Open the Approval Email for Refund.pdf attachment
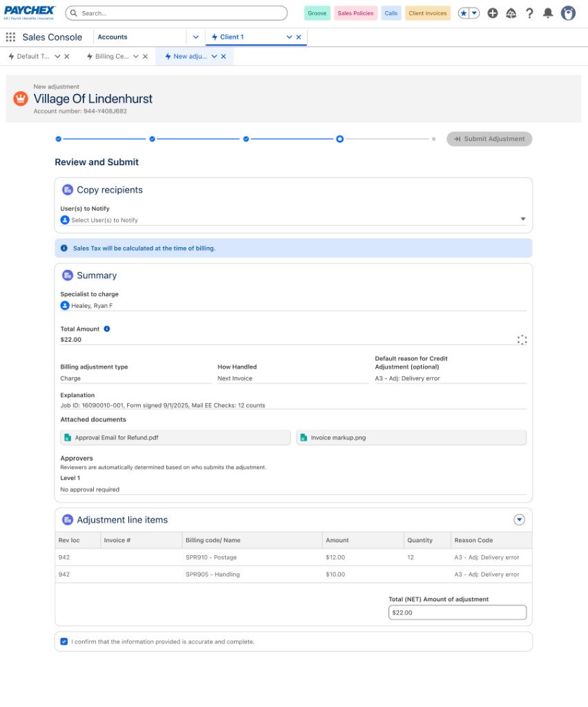588x707 pixels. point(175,437)
